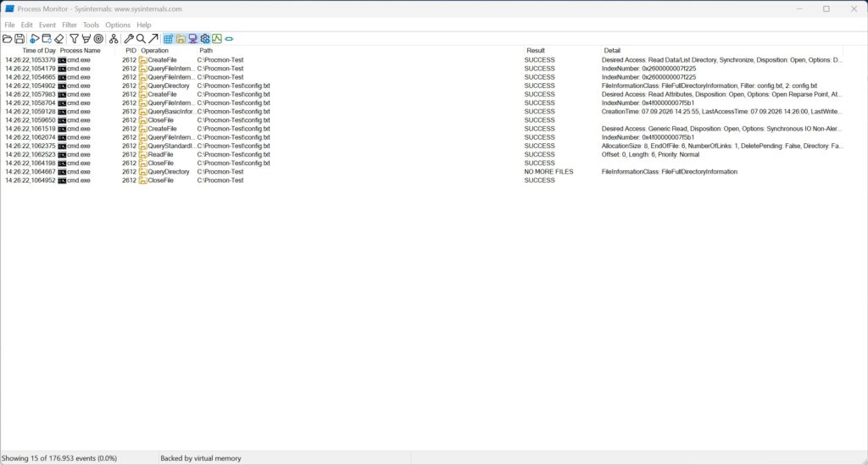Screen dimensions: 868x465
Task: Sort by Process Name column header
Action: (x=81, y=50)
